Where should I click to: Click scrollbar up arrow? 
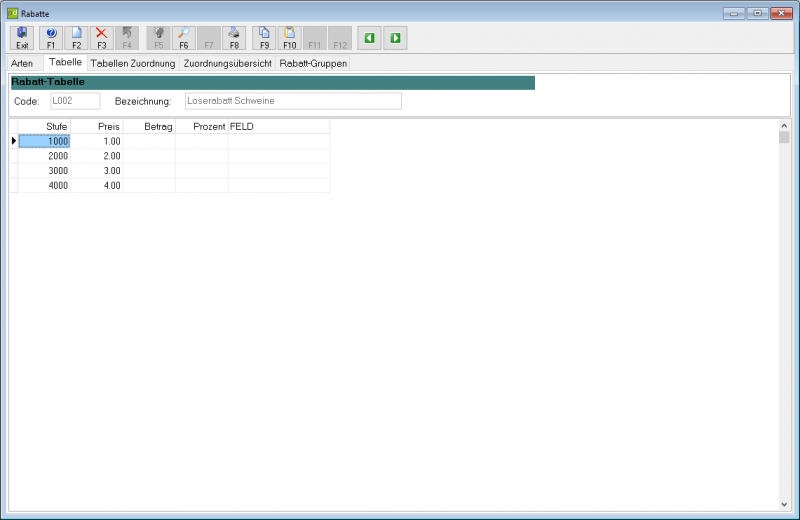click(x=784, y=126)
